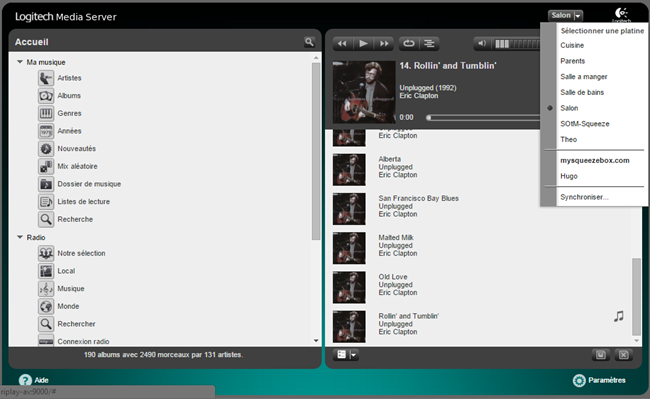Click the Aide question mark icon
Screen dimensions: 650x399
[x=25, y=380]
